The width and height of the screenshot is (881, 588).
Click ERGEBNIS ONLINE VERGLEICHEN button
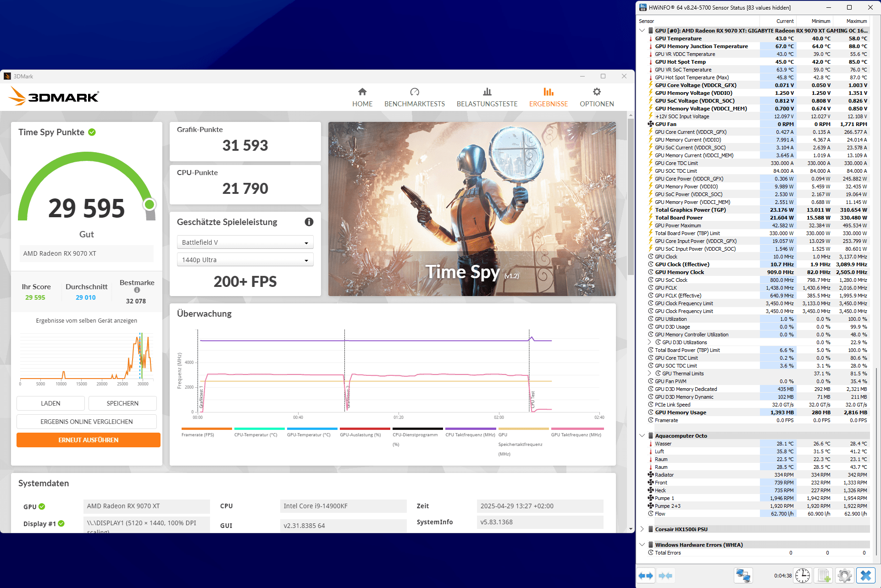coord(87,422)
